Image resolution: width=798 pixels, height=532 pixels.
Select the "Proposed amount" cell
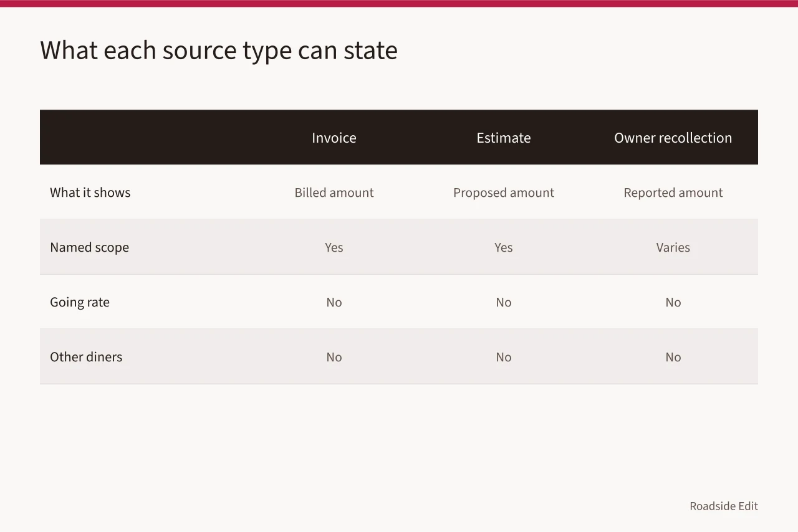click(504, 192)
